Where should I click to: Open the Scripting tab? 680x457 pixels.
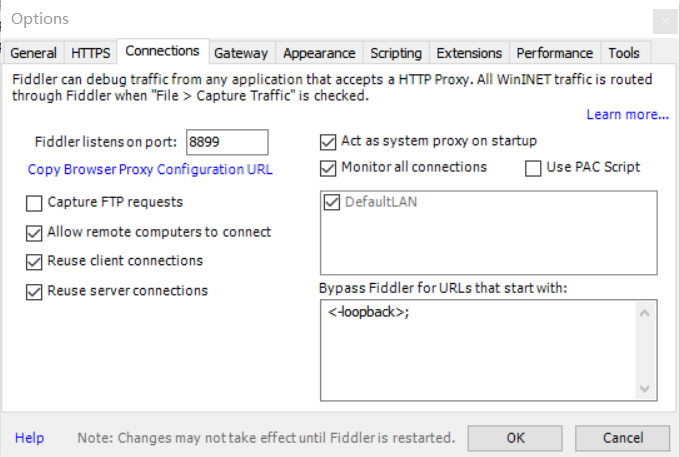(396, 53)
